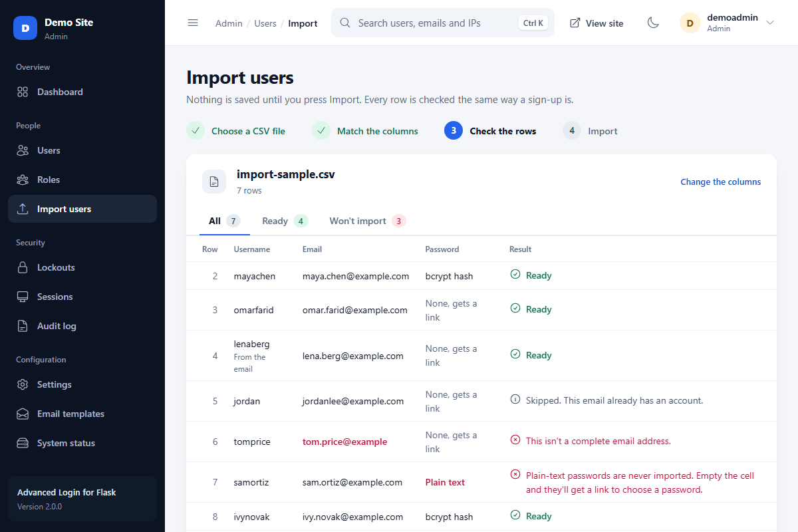The height and width of the screenshot is (532, 798).
Task: Open View site link
Action: (597, 23)
